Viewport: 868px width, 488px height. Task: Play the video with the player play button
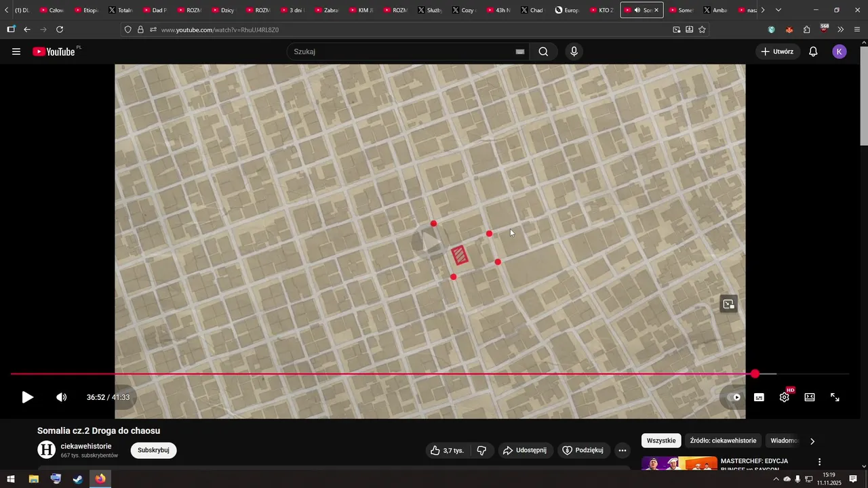27,397
